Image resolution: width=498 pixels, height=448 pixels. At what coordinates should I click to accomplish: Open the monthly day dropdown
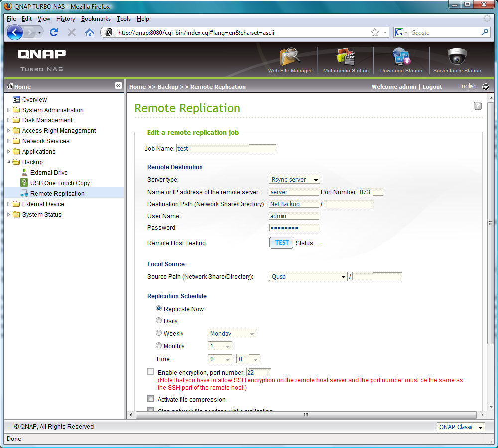(x=220, y=346)
